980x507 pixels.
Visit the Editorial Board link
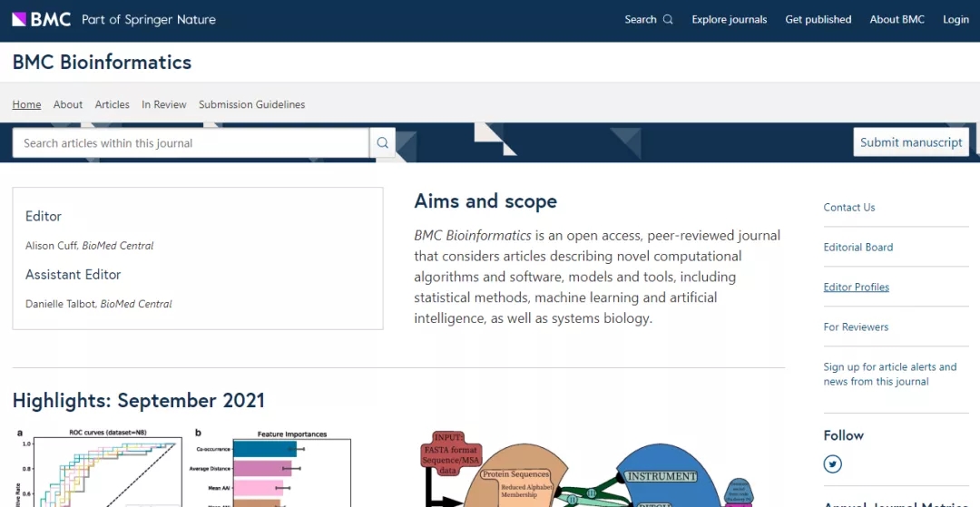[x=857, y=247]
